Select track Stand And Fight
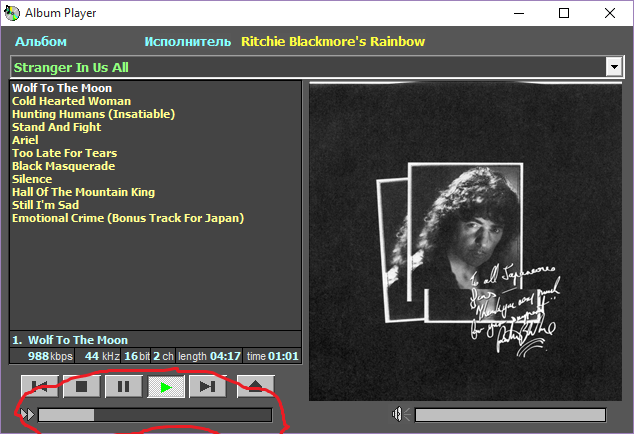The height and width of the screenshot is (434, 634). click(57, 127)
